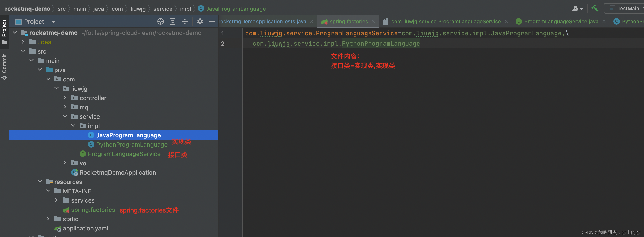
Task: Collapse the rocketmq-demo project root
Action: coord(15,33)
